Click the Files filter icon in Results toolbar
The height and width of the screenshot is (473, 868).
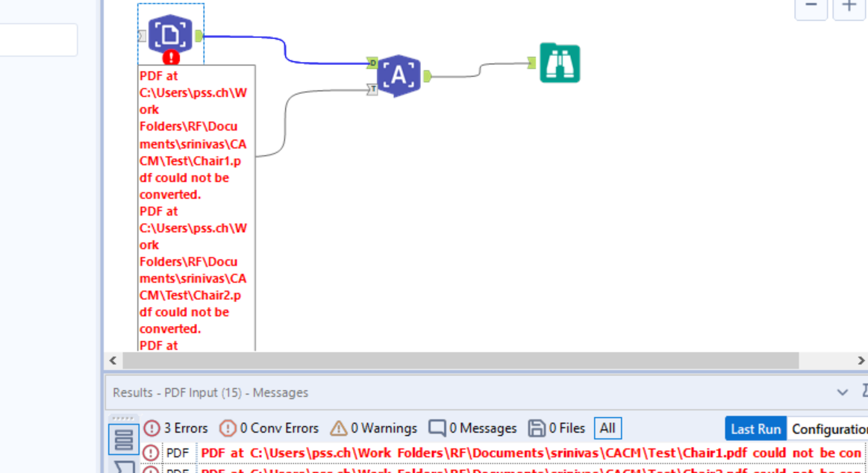click(x=536, y=428)
